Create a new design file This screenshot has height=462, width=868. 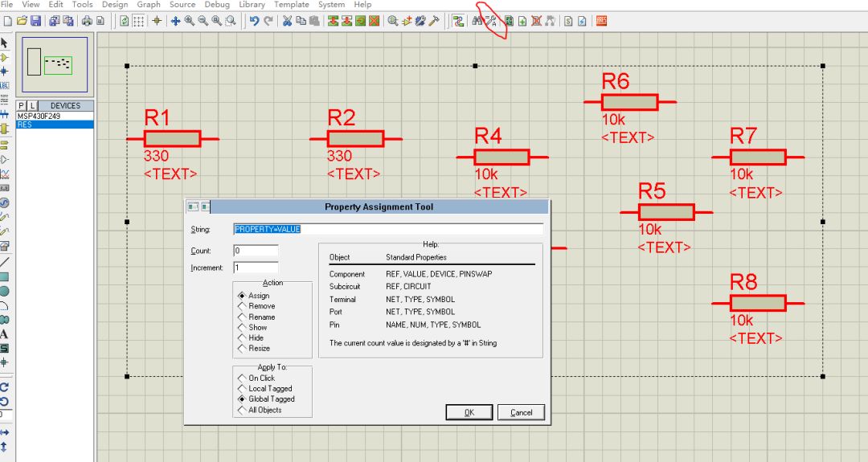pyautogui.click(x=8, y=21)
